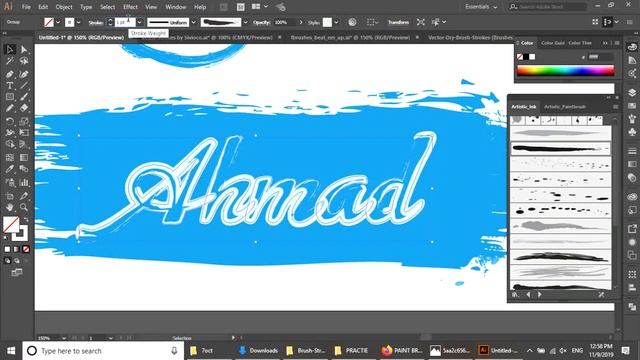Click in the Stroke Weight input field
Viewport: 640px width, 360px height.
[x=124, y=22]
